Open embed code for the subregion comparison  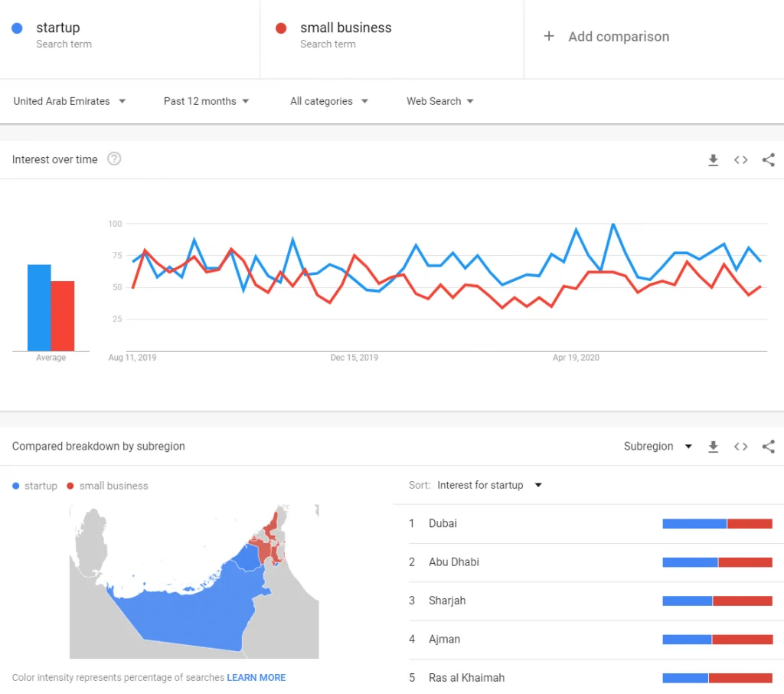coord(740,447)
